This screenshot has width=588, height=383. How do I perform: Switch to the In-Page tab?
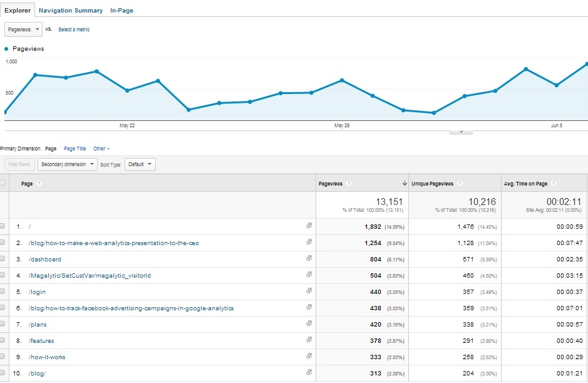121,11
